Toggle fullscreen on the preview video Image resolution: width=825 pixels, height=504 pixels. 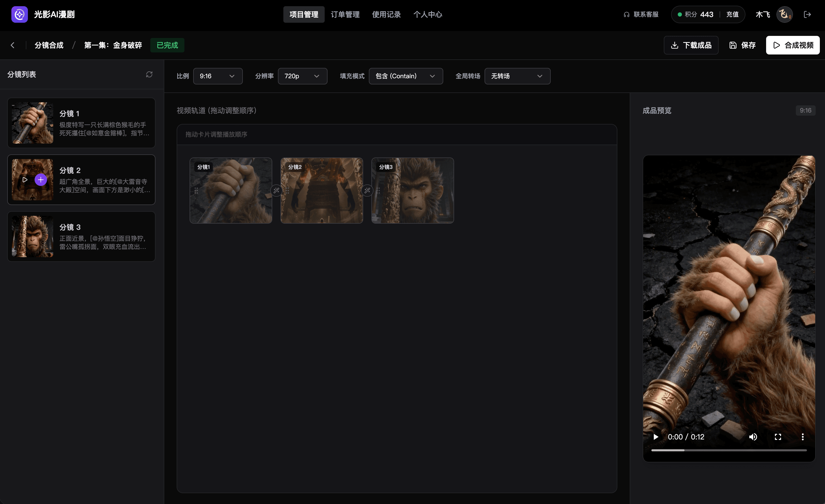(778, 437)
